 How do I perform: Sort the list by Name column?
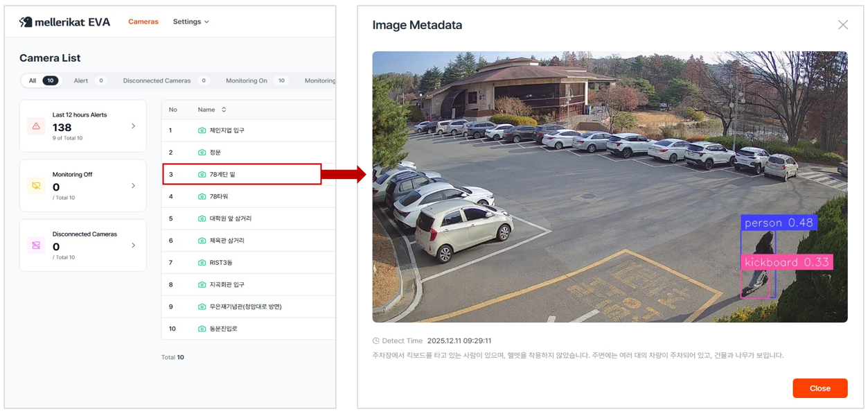pos(212,110)
